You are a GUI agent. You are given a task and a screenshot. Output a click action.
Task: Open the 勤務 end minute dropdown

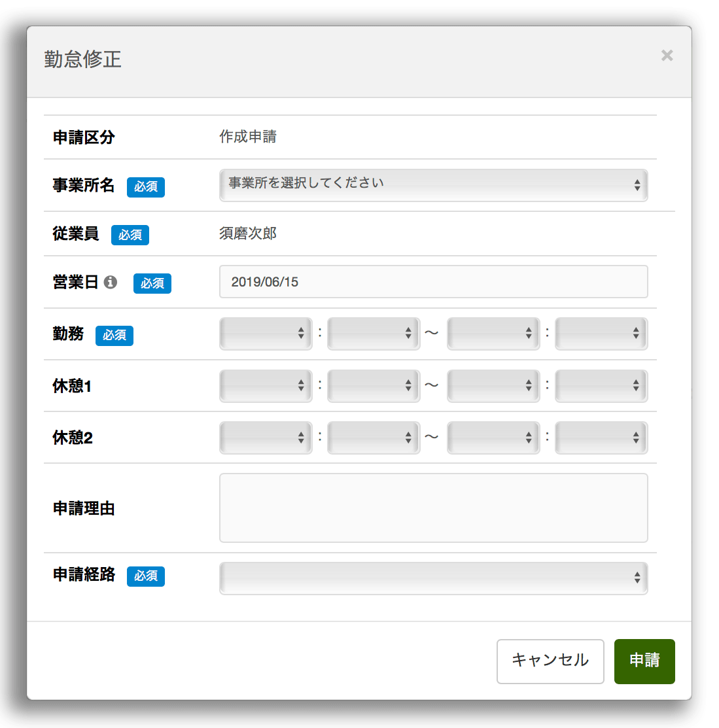point(601,334)
